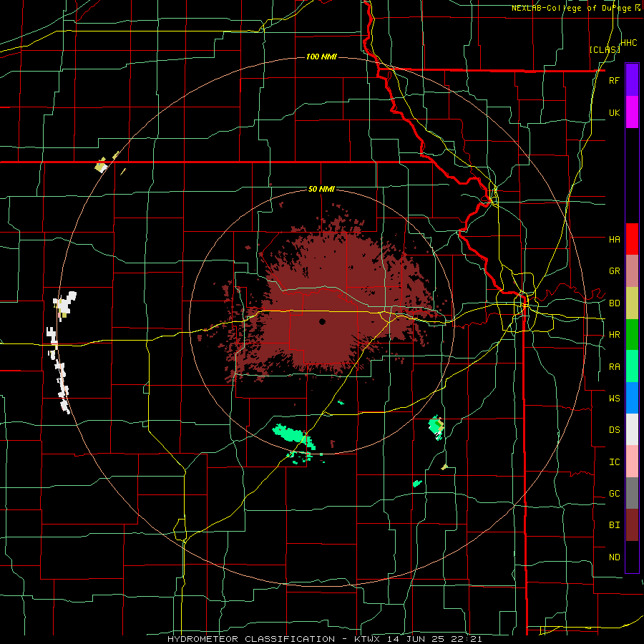Click the RF legend label
The width and height of the screenshot is (644, 644).
pyautogui.click(x=614, y=80)
